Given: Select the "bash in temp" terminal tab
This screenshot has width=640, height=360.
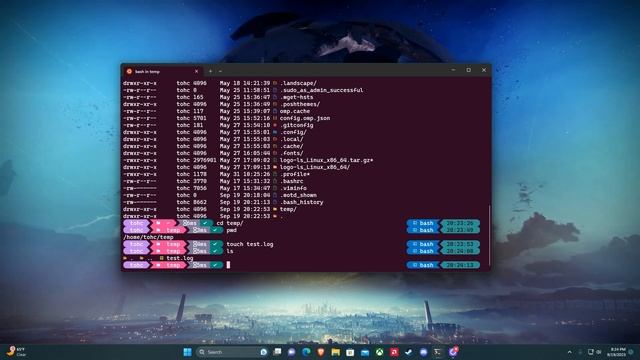Looking at the screenshot, I should 163,71.
